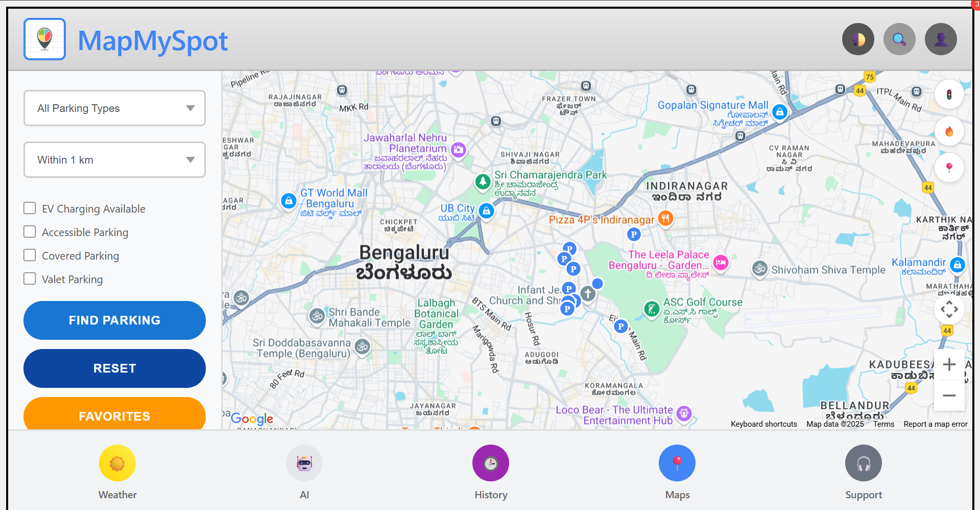Toggle the traffic light layer button

[x=949, y=95]
